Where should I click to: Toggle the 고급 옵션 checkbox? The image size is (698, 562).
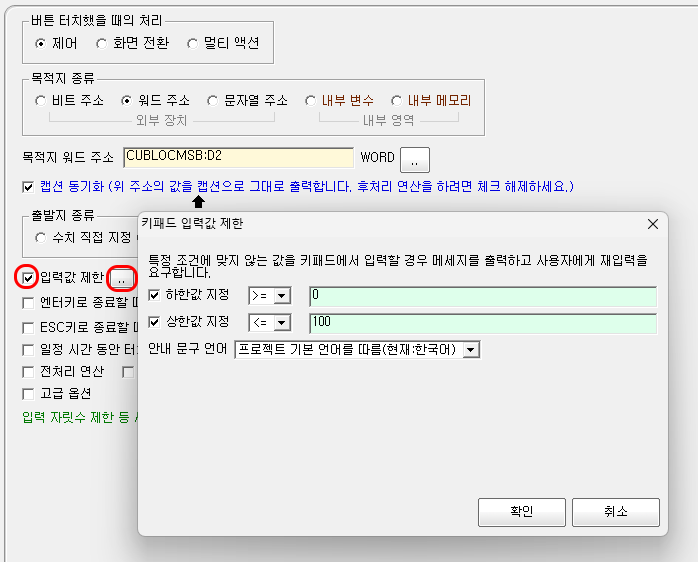[28, 394]
